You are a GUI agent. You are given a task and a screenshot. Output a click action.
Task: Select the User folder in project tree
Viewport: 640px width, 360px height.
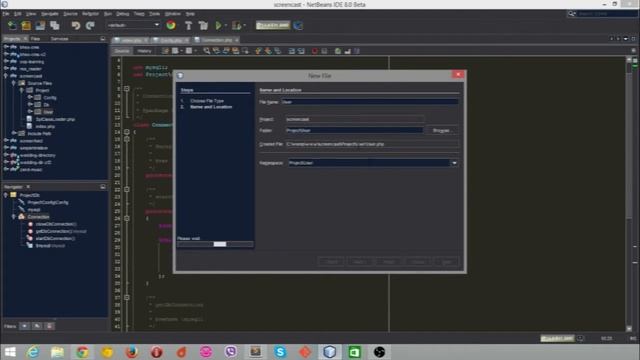[48, 112]
